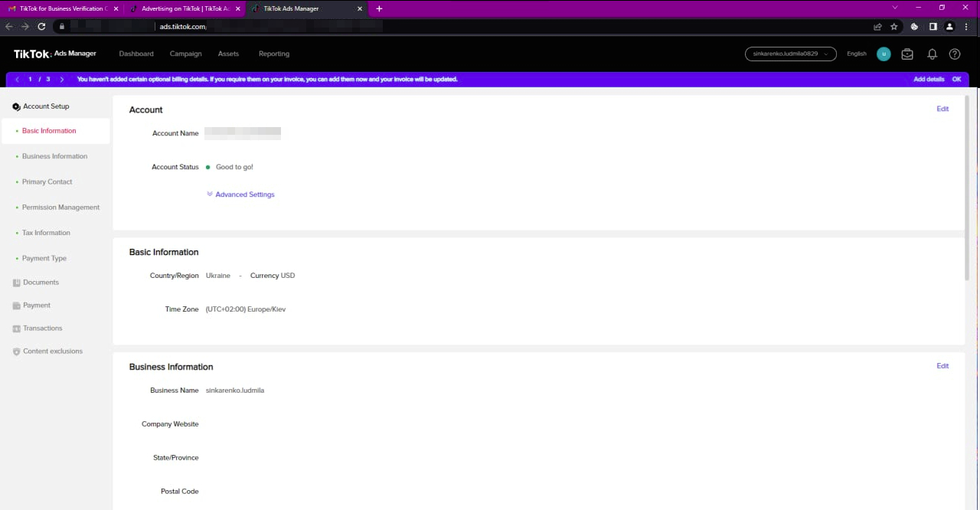Click the Ukraine country value
This screenshot has height=510, width=980.
(218, 276)
